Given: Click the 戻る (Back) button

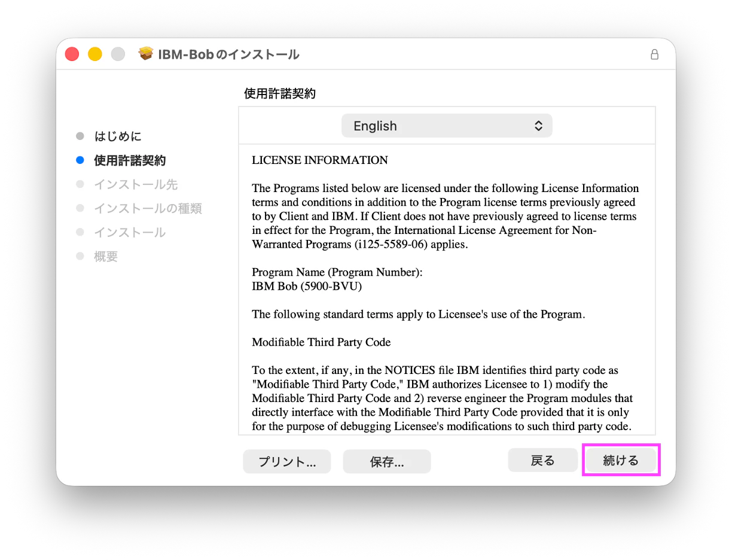Looking at the screenshot, I should click(x=543, y=460).
